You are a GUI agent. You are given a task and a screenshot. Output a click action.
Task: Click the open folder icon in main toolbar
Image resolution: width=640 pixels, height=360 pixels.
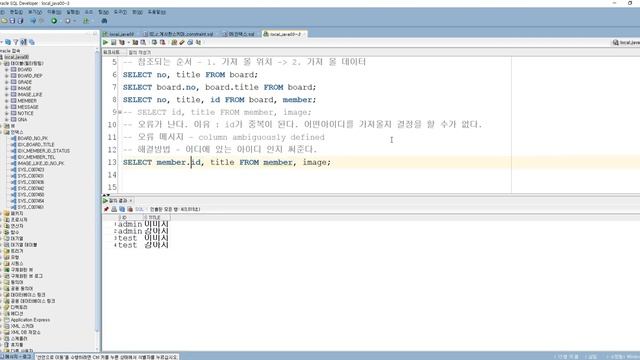4,21
